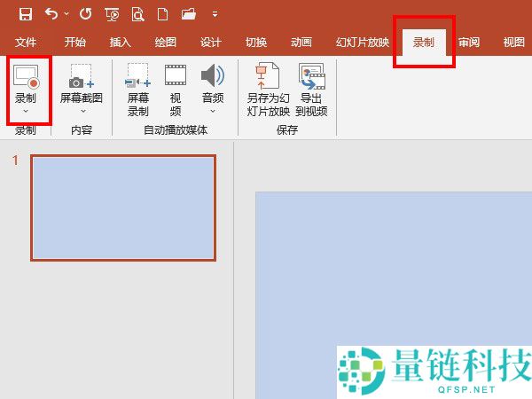532x399 pixels.
Task: Click the 录制 record slideshow icon
Action: tap(26, 76)
